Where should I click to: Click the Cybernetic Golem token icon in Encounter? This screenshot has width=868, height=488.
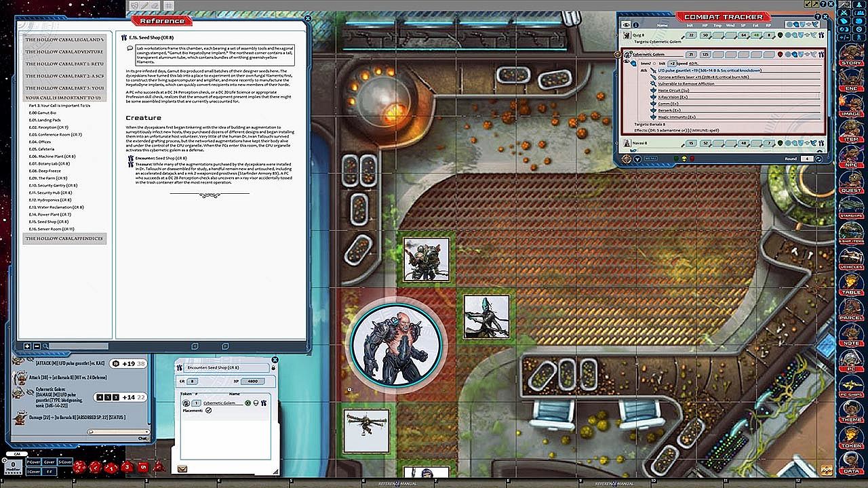click(185, 403)
